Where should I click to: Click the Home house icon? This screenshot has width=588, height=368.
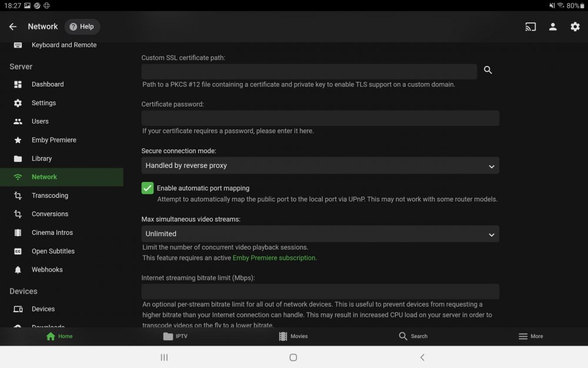(51, 336)
